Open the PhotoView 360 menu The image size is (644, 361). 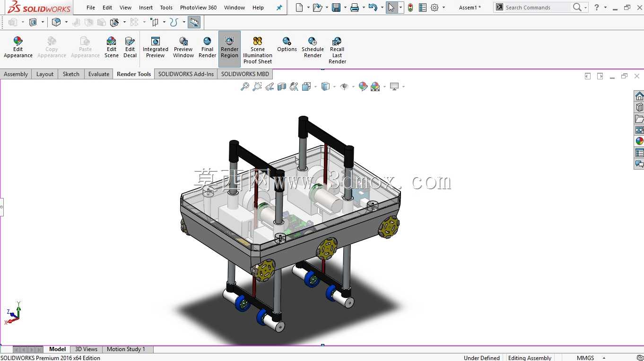[198, 8]
